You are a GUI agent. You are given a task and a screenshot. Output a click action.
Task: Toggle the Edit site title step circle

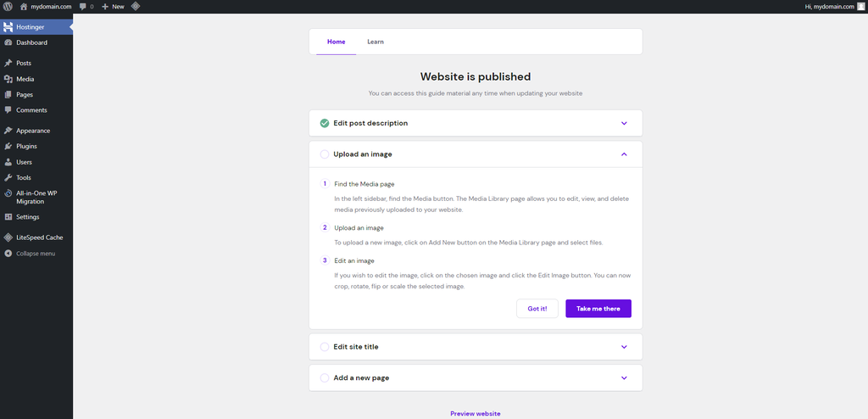(x=325, y=347)
